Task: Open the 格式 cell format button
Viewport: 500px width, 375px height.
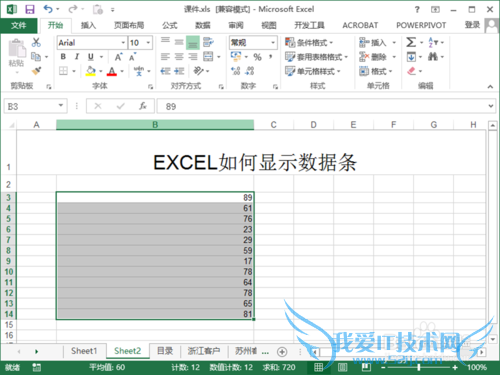Action: (x=376, y=71)
